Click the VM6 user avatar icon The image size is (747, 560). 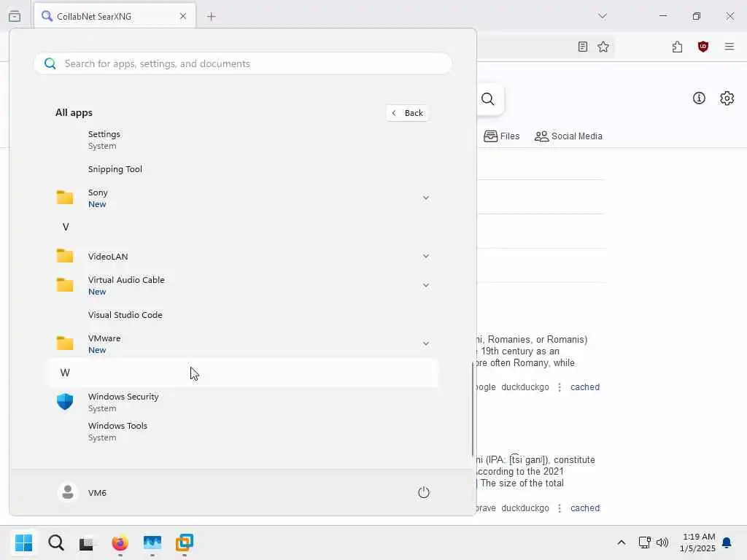(68, 492)
